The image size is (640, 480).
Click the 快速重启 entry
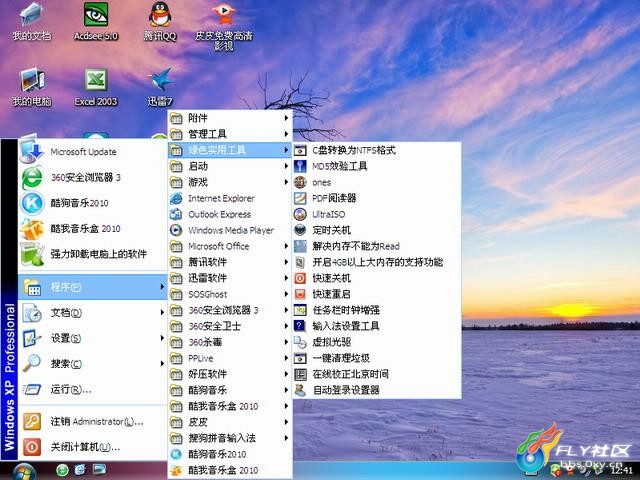click(x=377, y=294)
